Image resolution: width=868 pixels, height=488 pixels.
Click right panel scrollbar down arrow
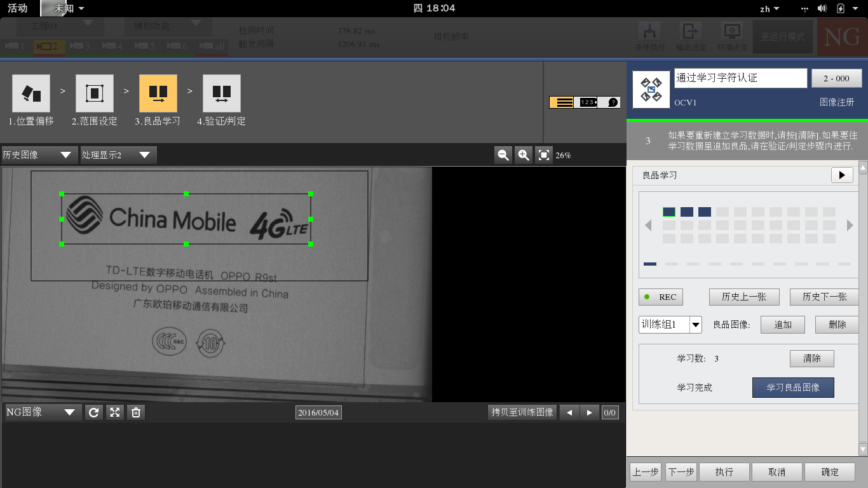[x=863, y=449]
